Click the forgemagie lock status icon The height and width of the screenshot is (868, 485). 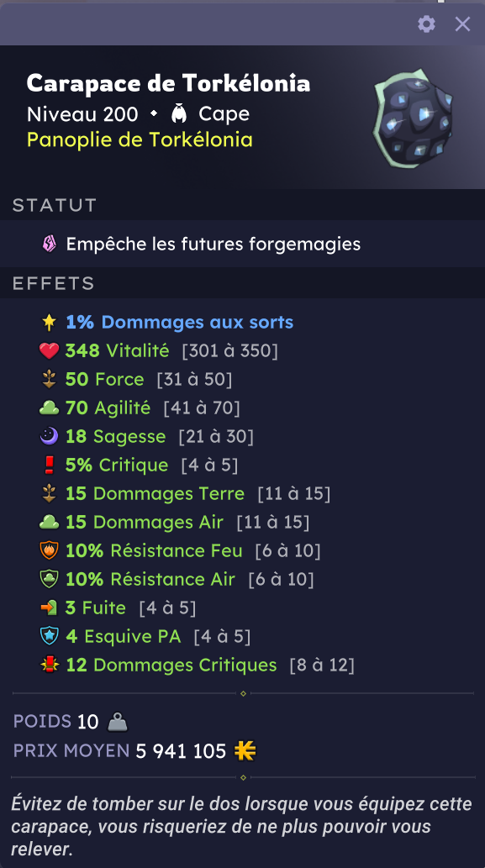(x=50, y=244)
